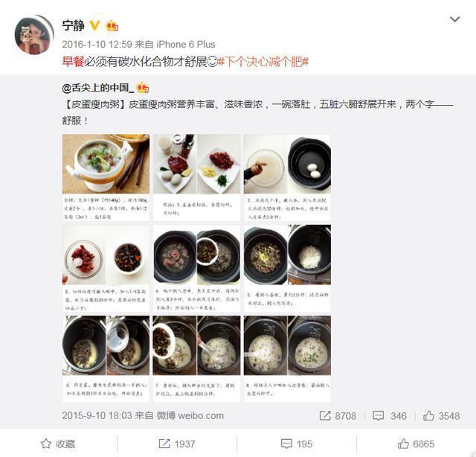Open hashtag #下个决心减个肥#

coord(263,62)
